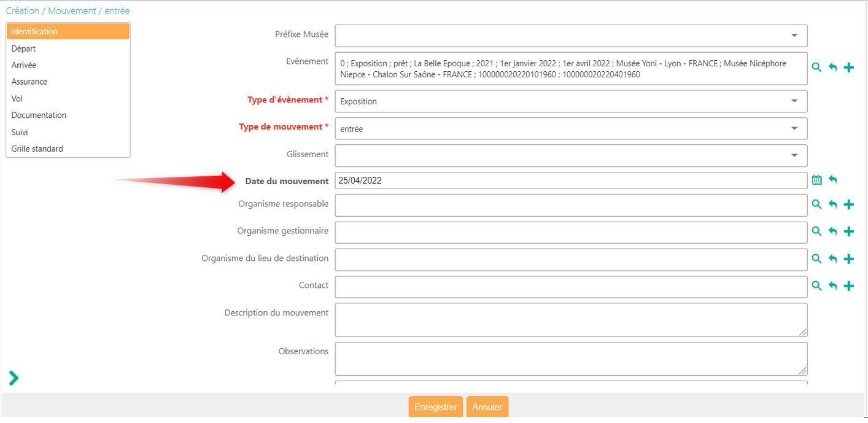
Task: Search for an Evènement record
Action: click(816, 68)
